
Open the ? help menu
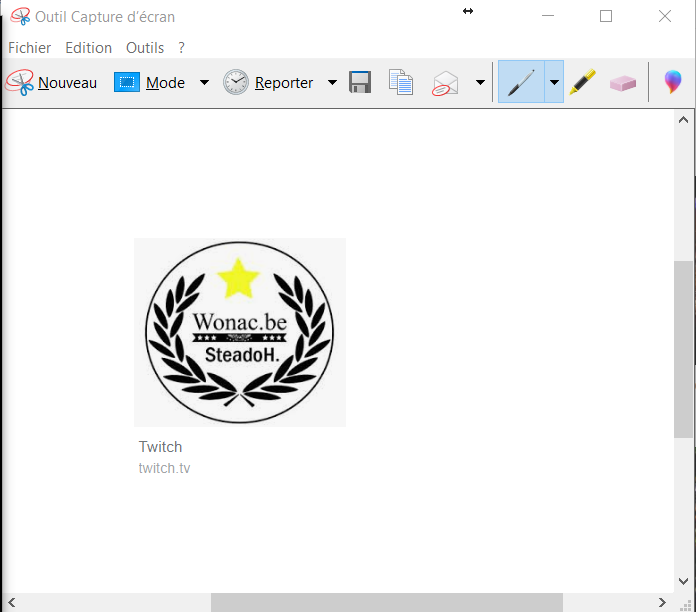point(181,47)
